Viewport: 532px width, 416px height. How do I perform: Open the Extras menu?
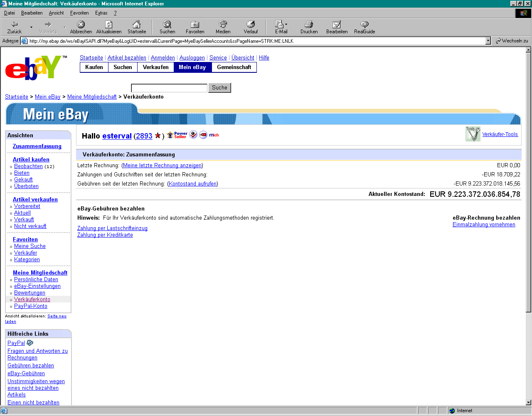101,13
